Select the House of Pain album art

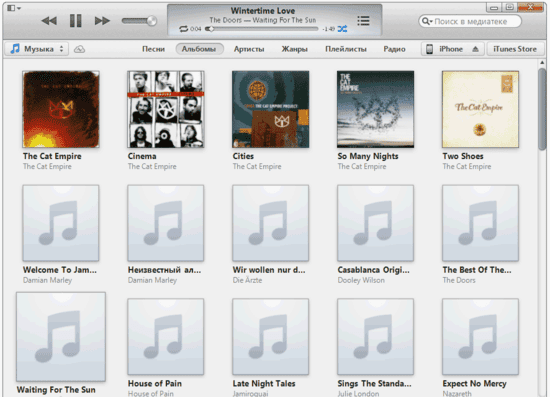tap(166, 337)
